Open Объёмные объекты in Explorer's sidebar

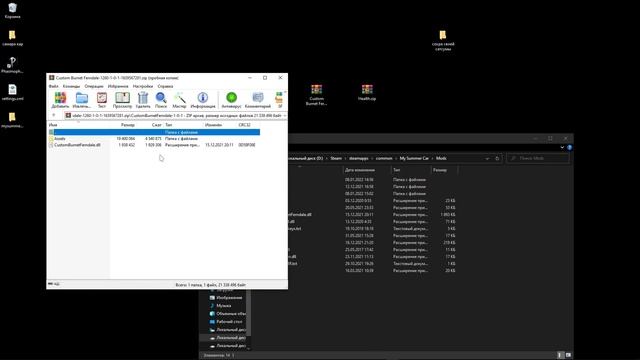click(228, 313)
